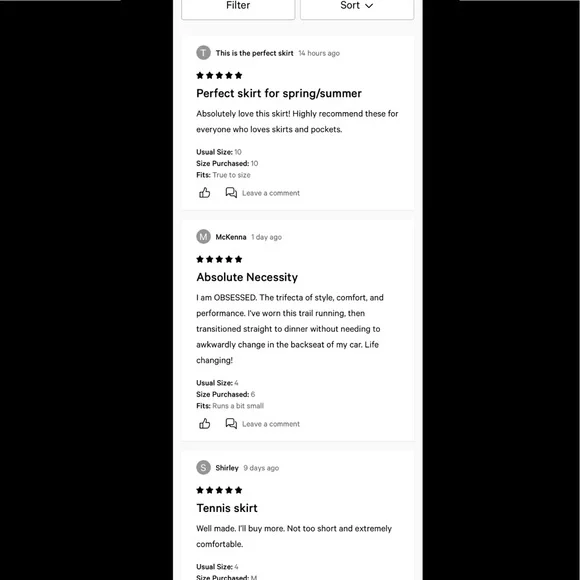Click comment bubble icon on first review
Screen dimensions: 580x580
pyautogui.click(x=231, y=193)
